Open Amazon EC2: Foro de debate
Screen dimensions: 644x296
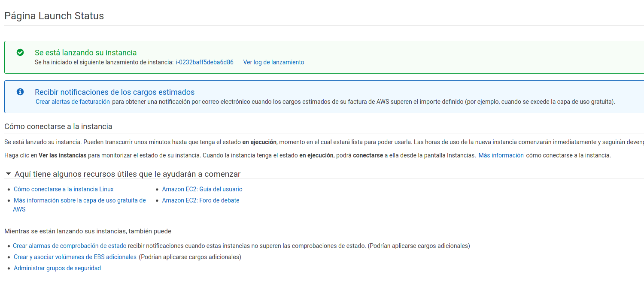click(x=200, y=200)
